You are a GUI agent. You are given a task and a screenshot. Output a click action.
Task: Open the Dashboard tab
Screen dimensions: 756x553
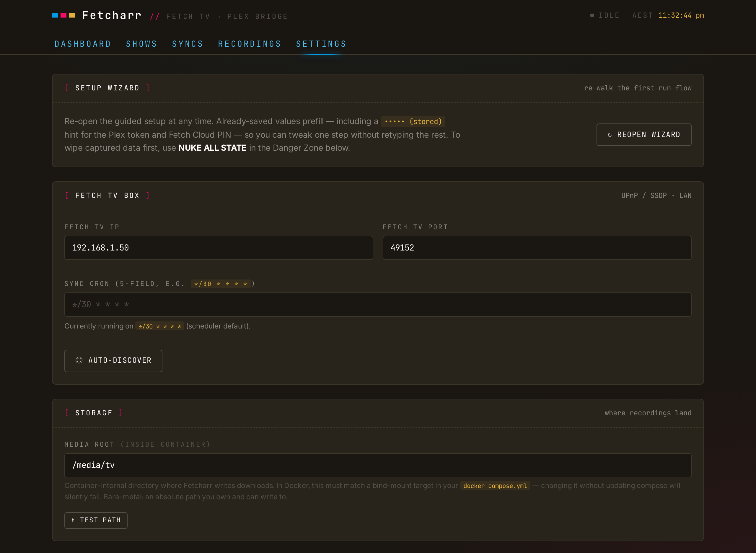coord(83,44)
